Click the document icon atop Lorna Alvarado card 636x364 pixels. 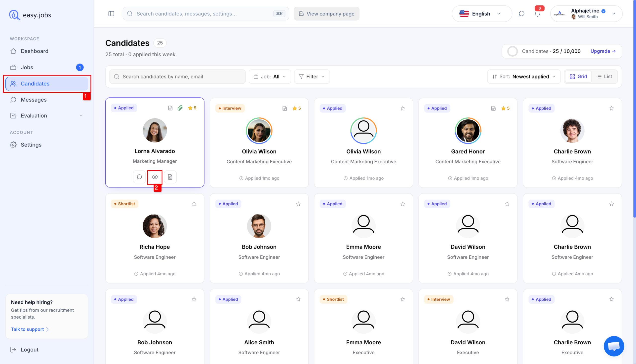(x=170, y=108)
